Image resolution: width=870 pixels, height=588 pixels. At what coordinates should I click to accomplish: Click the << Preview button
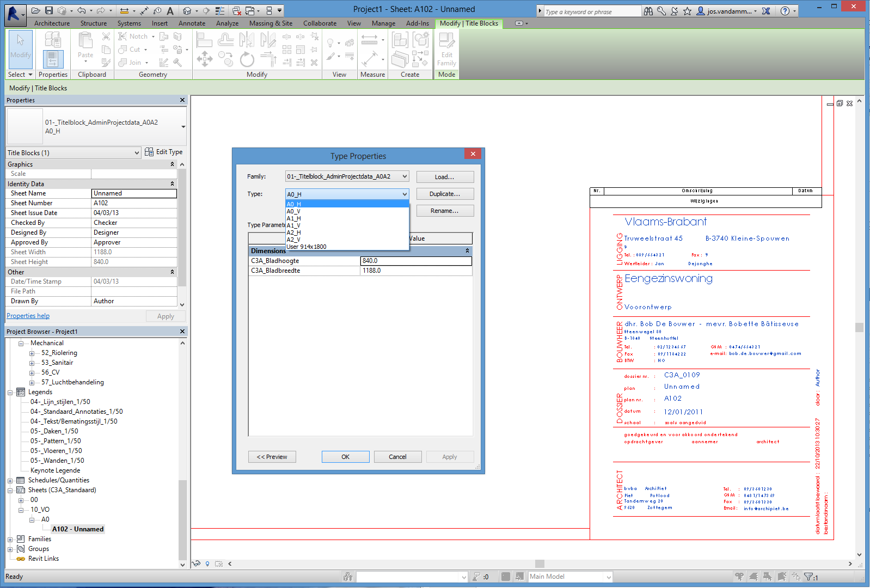(272, 457)
